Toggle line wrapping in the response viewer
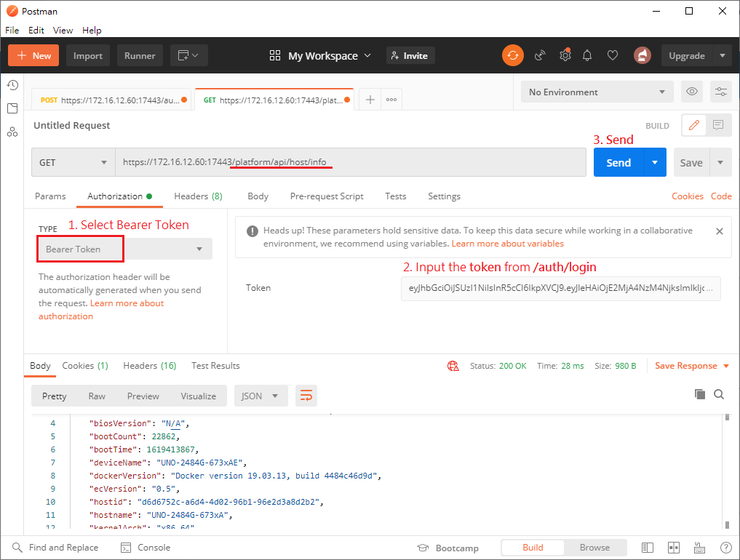This screenshot has height=560, width=740. (306, 396)
